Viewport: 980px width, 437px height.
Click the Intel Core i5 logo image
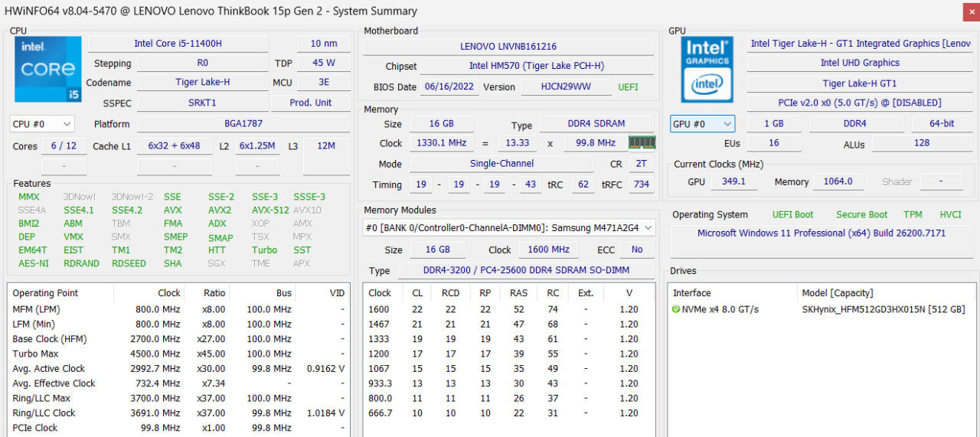(47, 69)
